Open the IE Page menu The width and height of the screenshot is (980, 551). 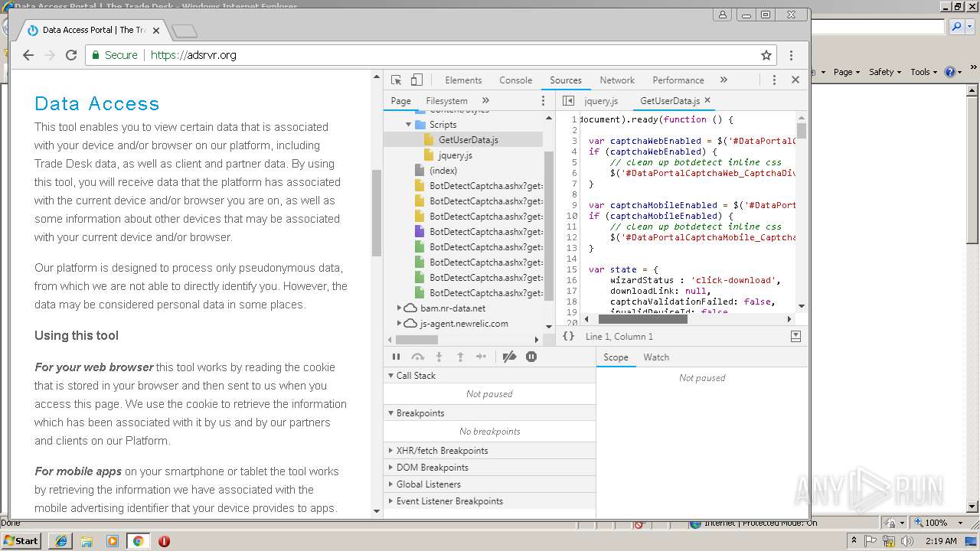(847, 71)
